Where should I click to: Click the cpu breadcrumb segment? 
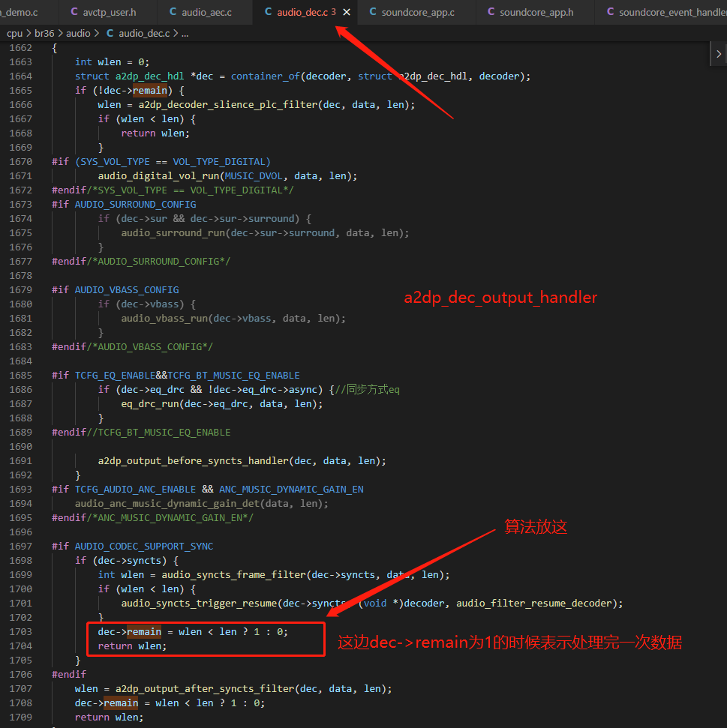[x=14, y=34]
